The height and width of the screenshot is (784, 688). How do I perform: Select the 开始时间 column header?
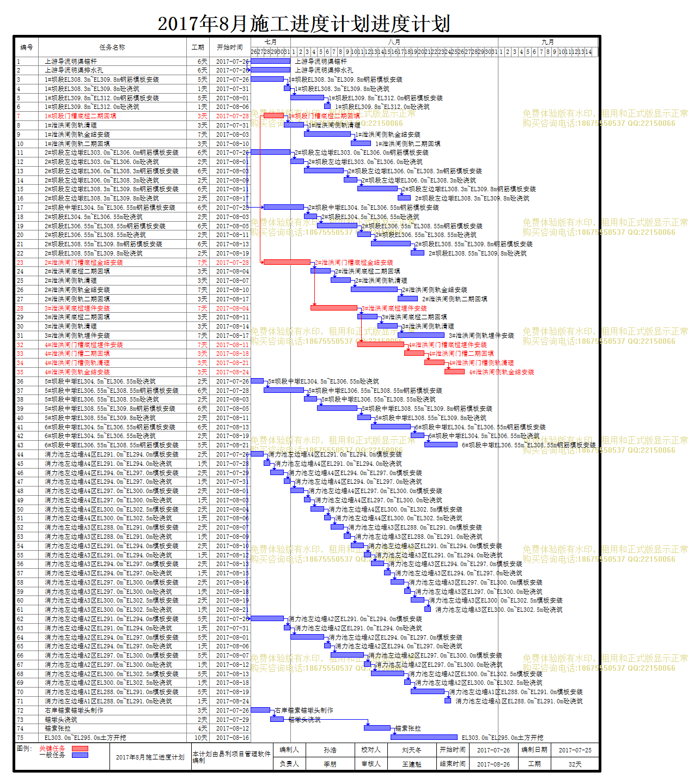(229, 47)
